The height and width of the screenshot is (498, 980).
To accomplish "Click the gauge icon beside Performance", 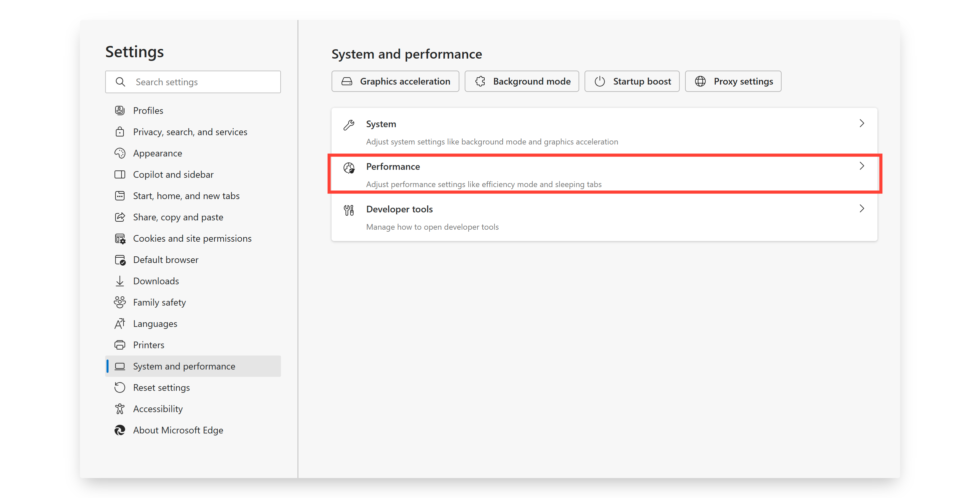I will point(349,167).
